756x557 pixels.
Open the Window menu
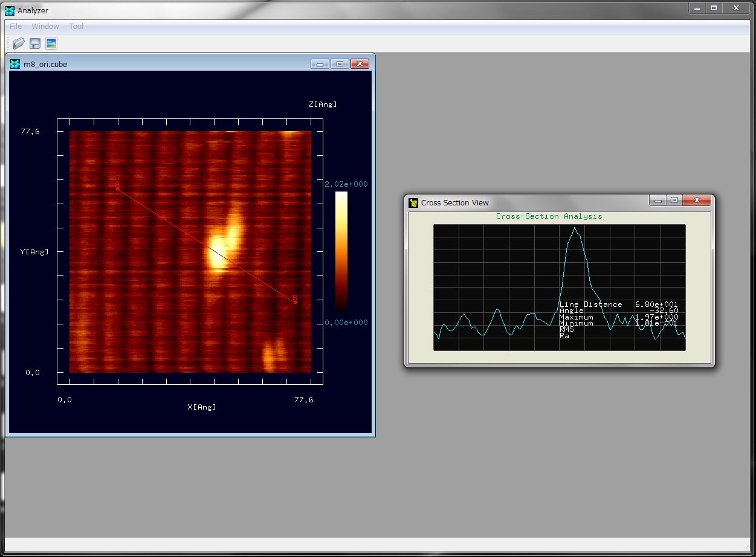(x=45, y=27)
